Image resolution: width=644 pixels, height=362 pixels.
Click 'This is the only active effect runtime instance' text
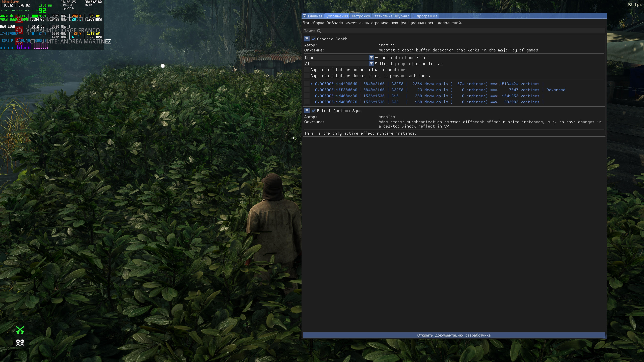click(360, 133)
